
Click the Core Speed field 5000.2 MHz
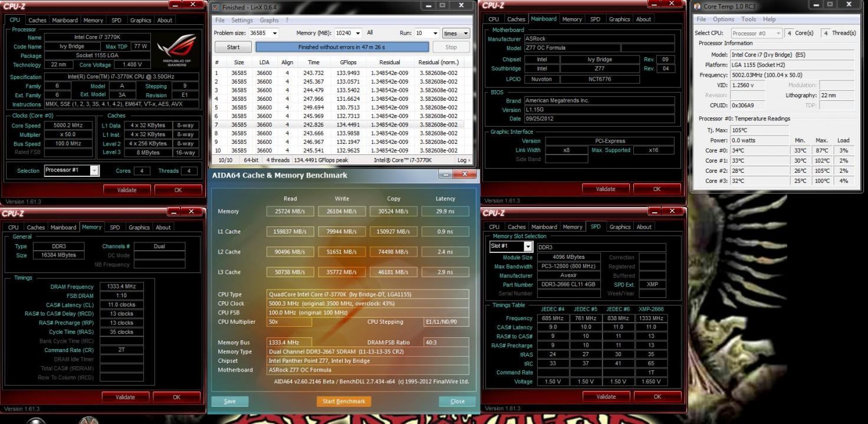pyautogui.click(x=68, y=126)
